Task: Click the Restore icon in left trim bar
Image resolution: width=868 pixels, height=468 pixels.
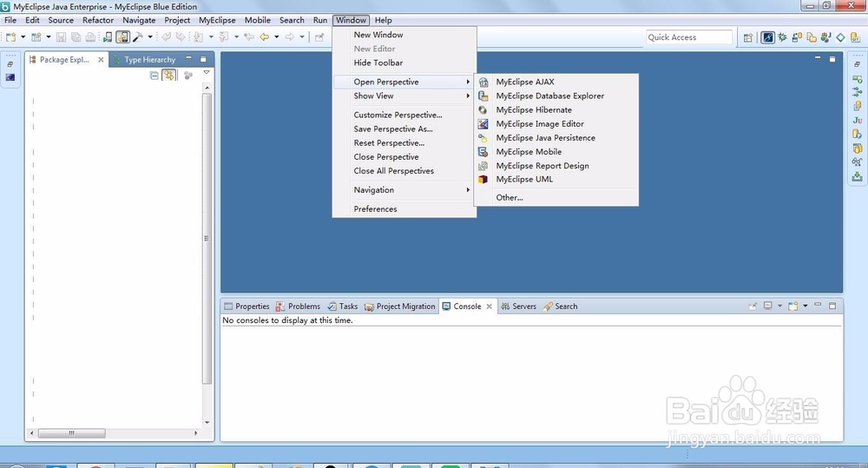Action: (x=10, y=64)
